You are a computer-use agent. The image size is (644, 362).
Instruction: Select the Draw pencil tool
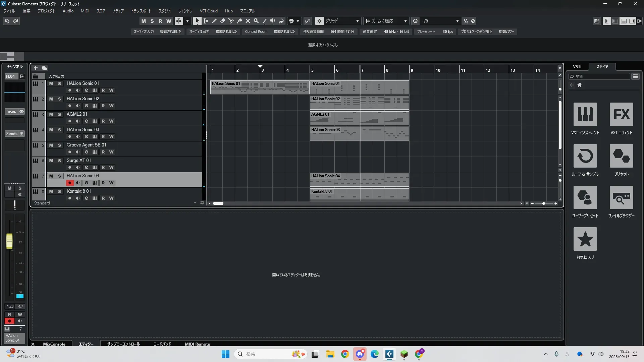tap(214, 21)
